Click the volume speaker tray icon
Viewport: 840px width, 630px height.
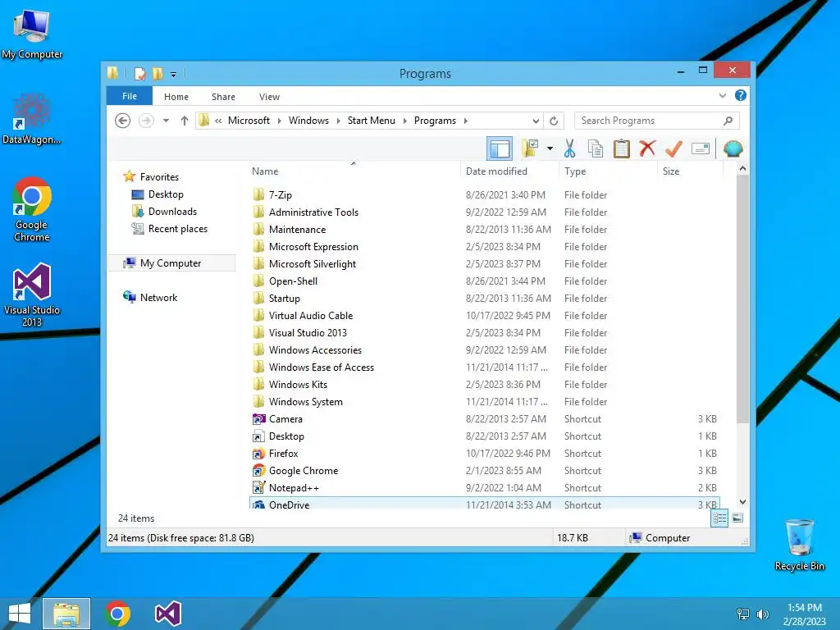point(762,614)
